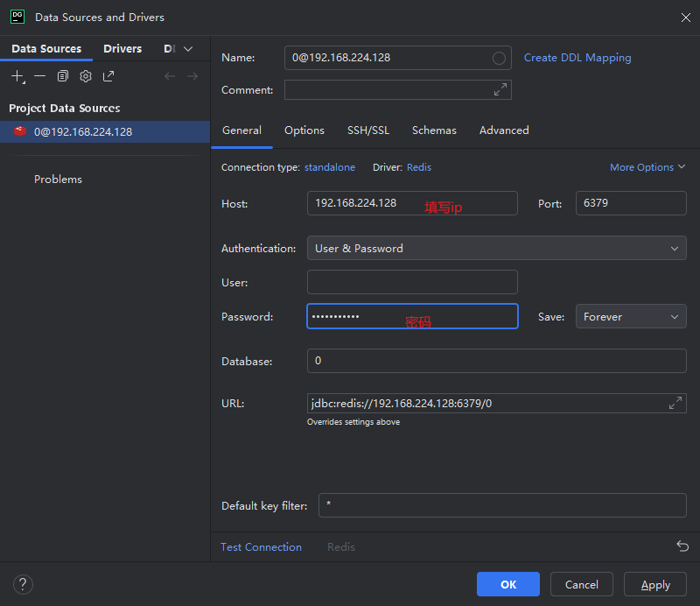This screenshot has height=606, width=700.
Task: Click the Create DDL Mapping link
Action: coord(577,58)
